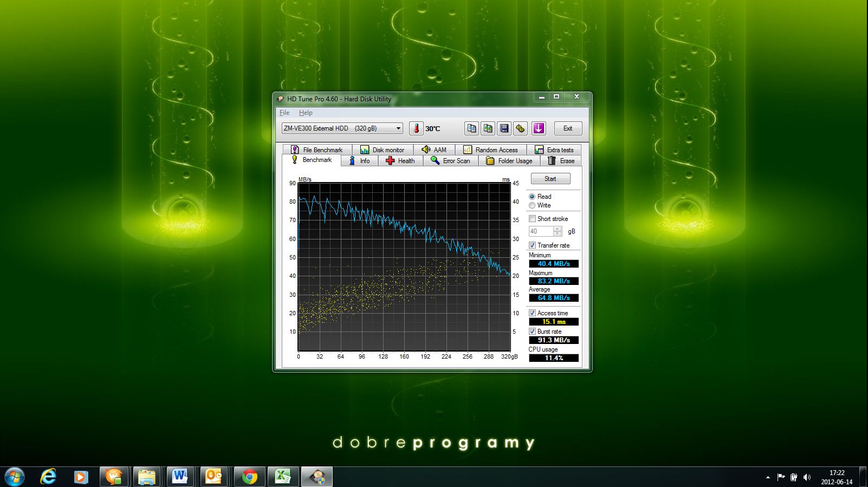Uncheck the Burst rate checkbox
868x487 pixels.
[x=532, y=332]
